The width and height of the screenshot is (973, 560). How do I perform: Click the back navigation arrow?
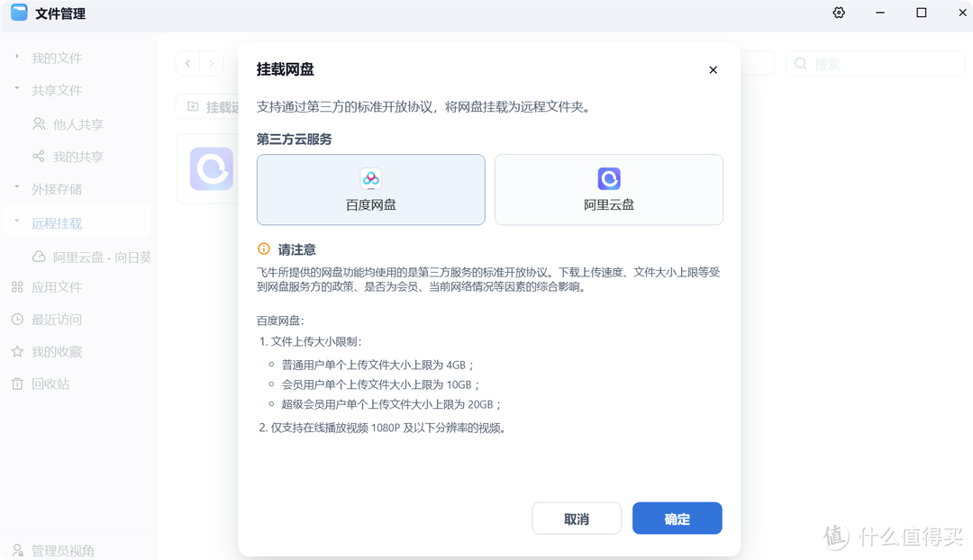[x=187, y=63]
